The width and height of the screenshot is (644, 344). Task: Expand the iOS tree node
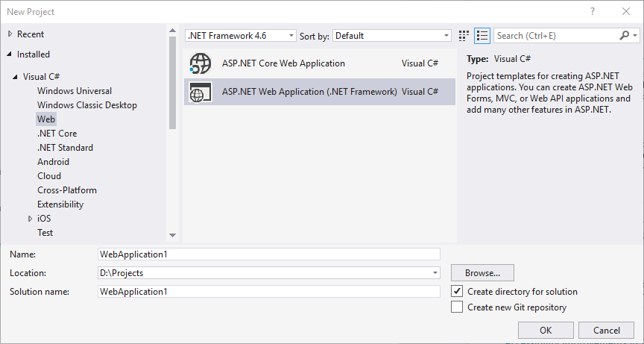[31, 219]
